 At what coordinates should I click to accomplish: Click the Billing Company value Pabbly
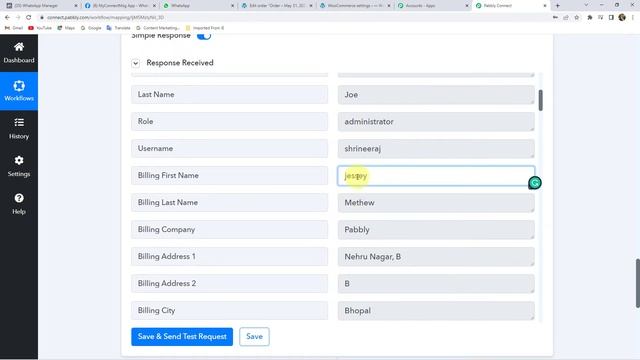[436, 229]
